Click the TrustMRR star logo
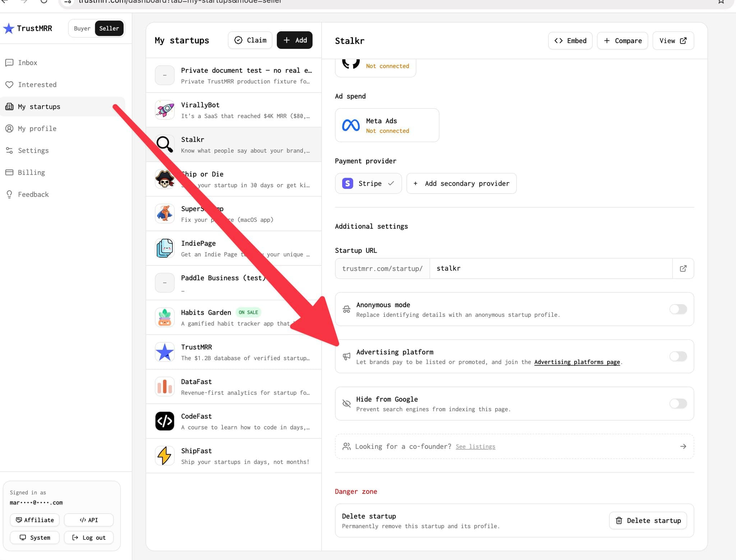The width and height of the screenshot is (736, 560). point(9,28)
